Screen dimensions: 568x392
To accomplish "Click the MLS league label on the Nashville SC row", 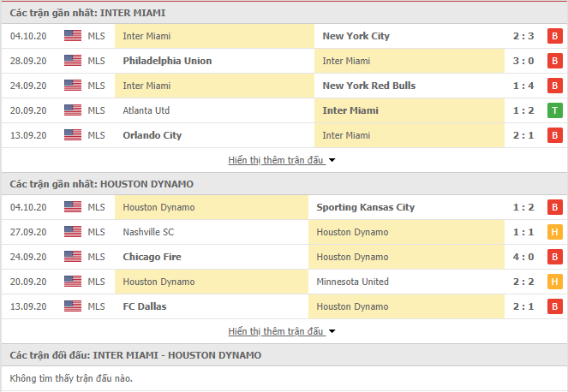I will click(x=96, y=232).
